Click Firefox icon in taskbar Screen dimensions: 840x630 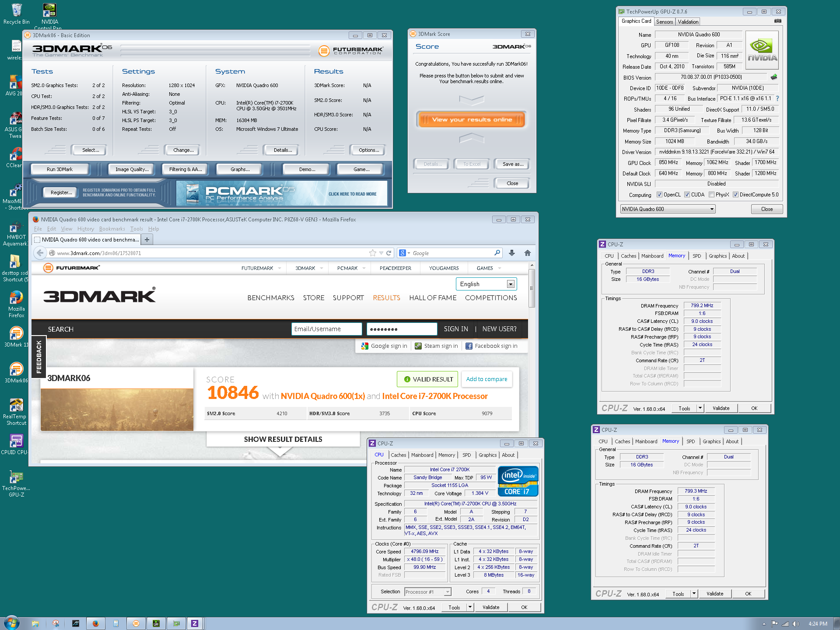tap(95, 623)
